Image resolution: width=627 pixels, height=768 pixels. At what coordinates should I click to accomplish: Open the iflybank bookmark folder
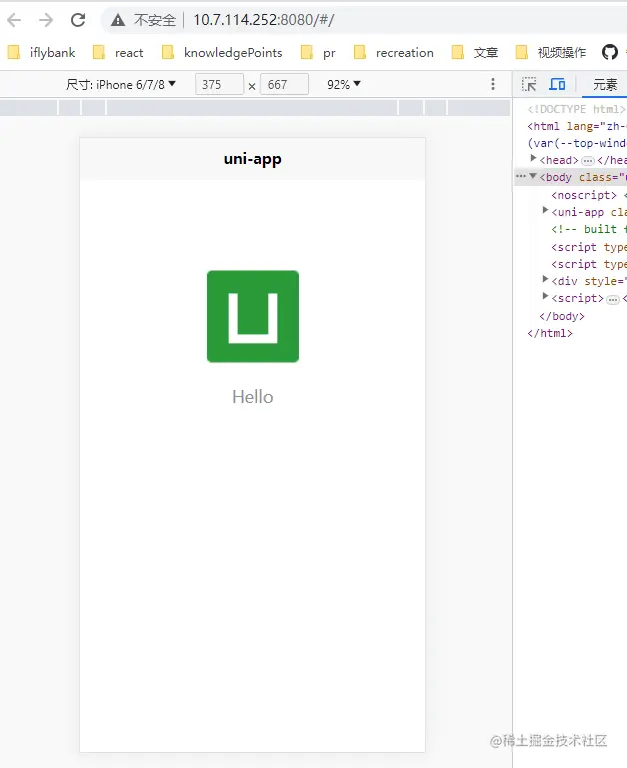42,52
